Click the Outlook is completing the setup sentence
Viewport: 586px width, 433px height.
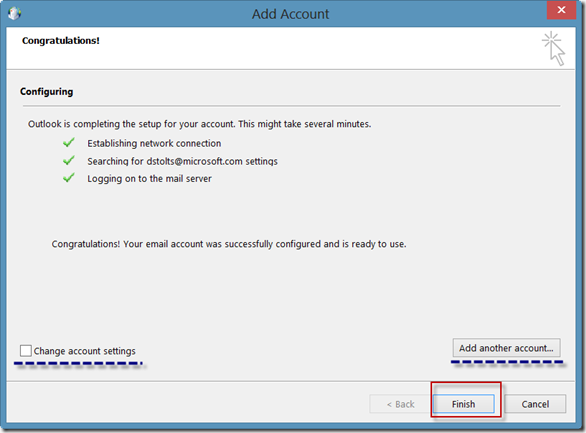(x=200, y=124)
